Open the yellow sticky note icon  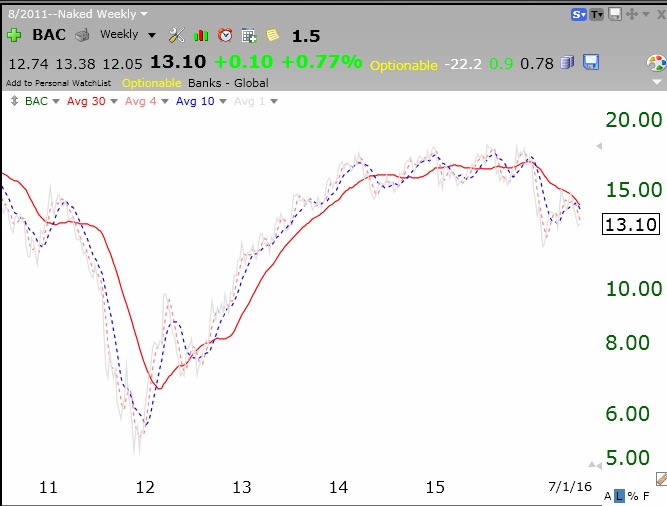pyautogui.click(x=273, y=35)
